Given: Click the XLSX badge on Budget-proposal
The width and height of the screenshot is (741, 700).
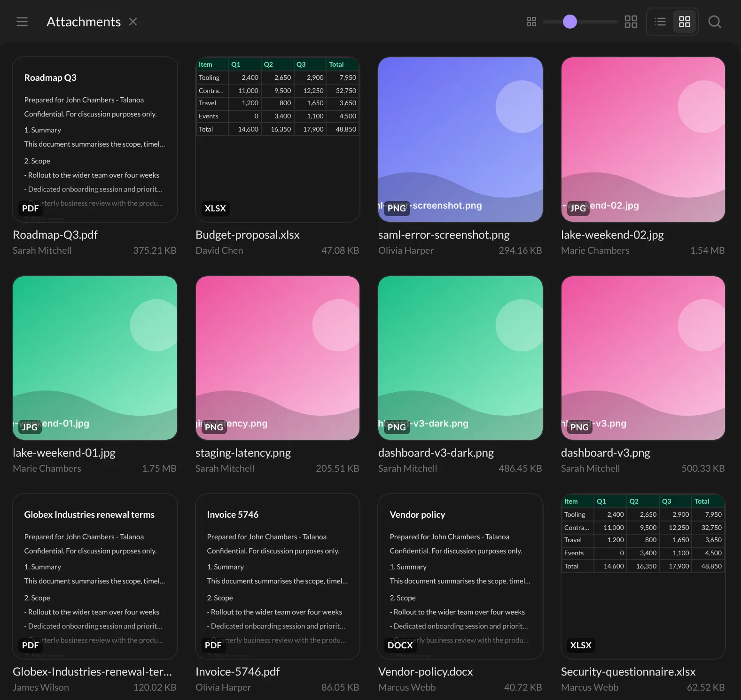Looking at the screenshot, I should (215, 208).
